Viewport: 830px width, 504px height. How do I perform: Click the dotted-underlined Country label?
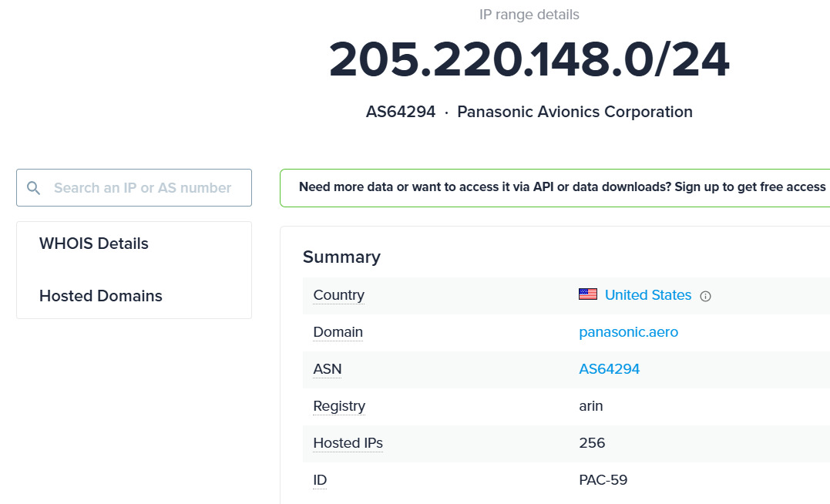[x=338, y=295]
